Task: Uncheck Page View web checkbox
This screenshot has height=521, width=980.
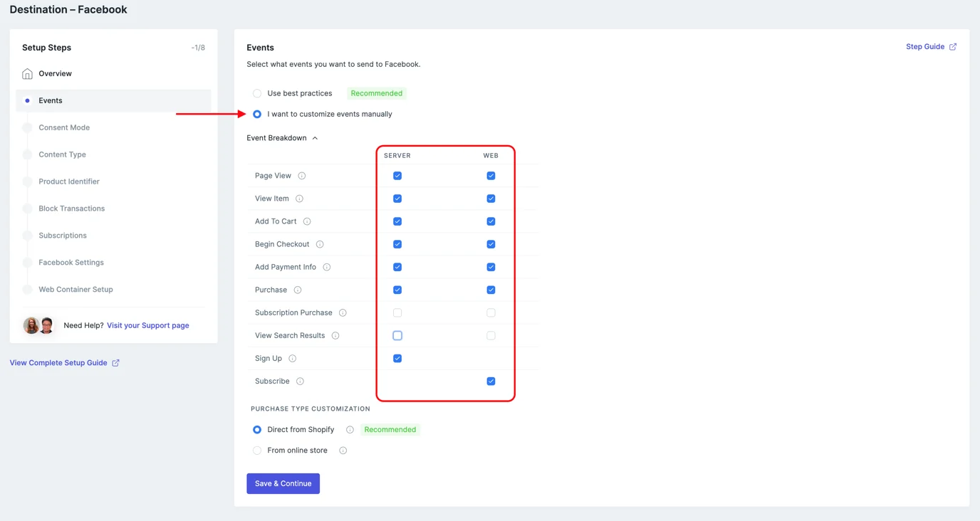Action: pos(491,176)
